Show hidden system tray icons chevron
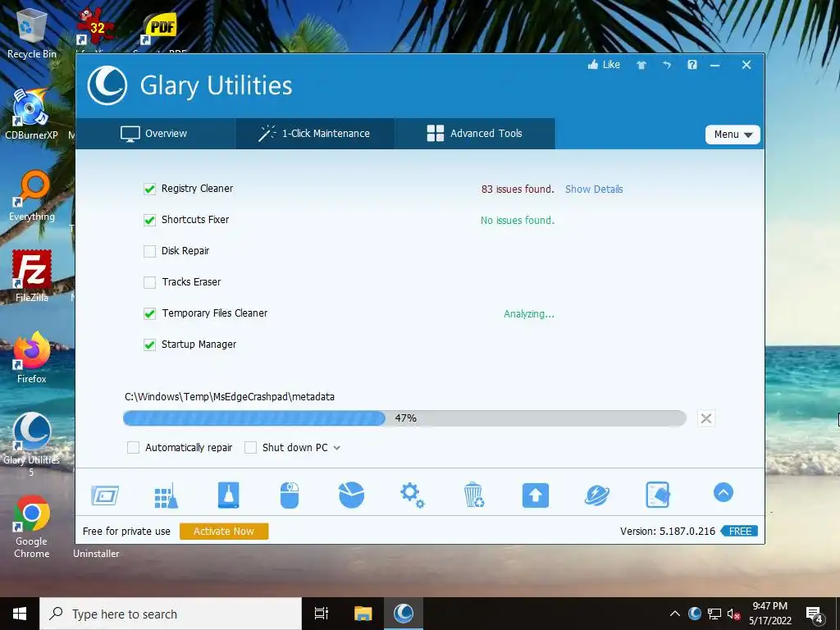Image resolution: width=840 pixels, height=630 pixels. [675, 614]
